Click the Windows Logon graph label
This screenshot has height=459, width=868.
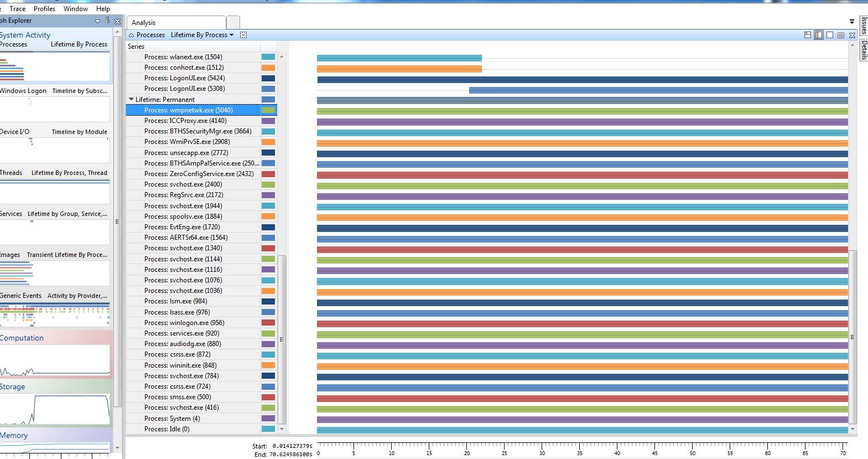23,91
